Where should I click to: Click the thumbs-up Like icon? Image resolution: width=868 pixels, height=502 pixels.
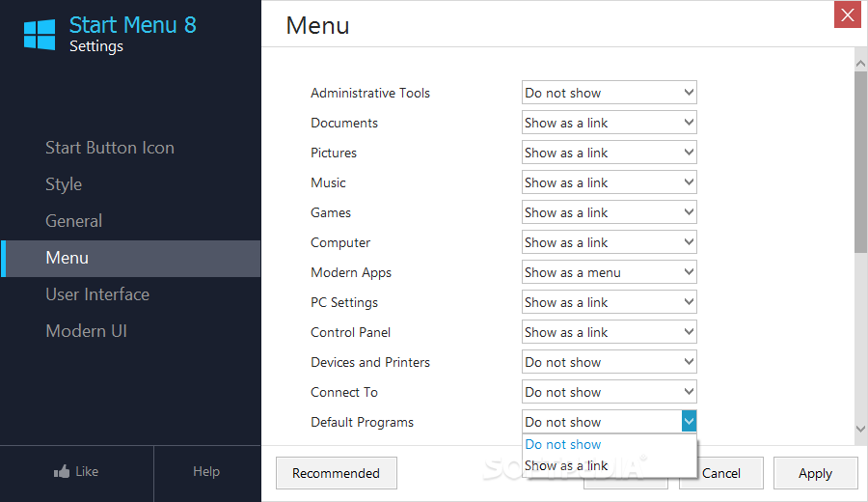[x=62, y=471]
